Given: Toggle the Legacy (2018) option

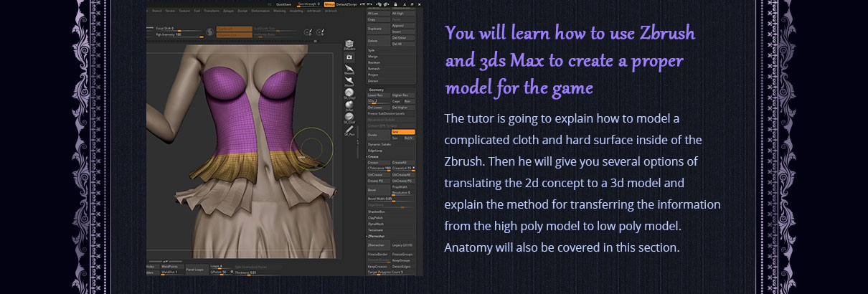Looking at the screenshot, I should [402, 245].
